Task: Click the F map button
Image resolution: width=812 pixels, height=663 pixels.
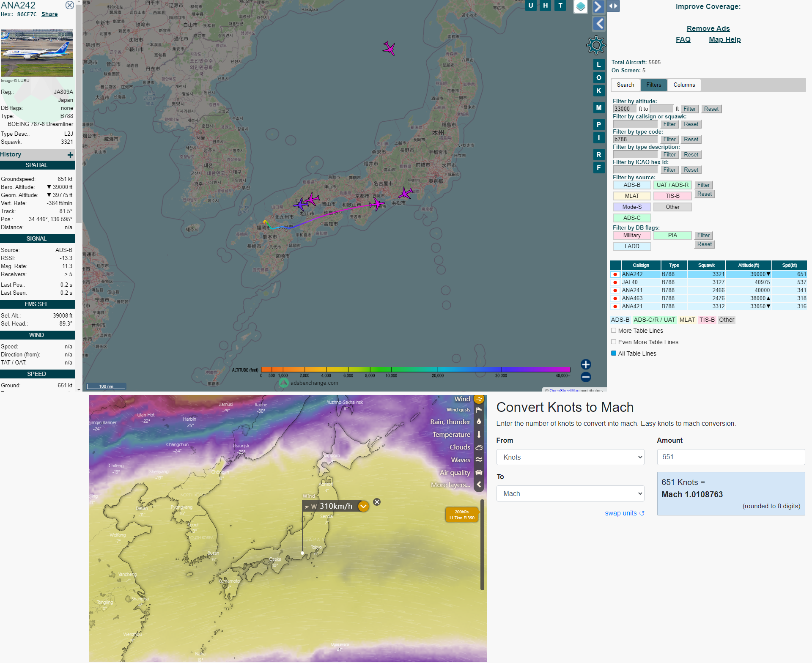Action: click(599, 168)
